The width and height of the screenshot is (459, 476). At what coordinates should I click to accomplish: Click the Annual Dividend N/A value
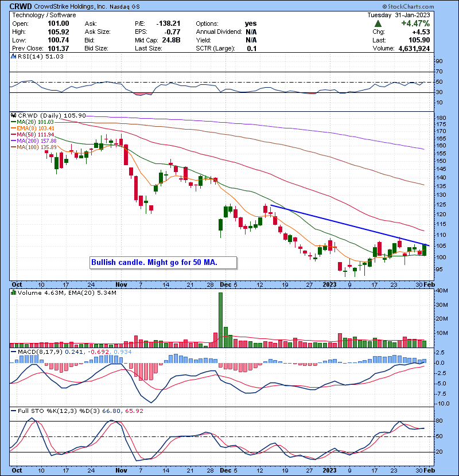click(251, 32)
